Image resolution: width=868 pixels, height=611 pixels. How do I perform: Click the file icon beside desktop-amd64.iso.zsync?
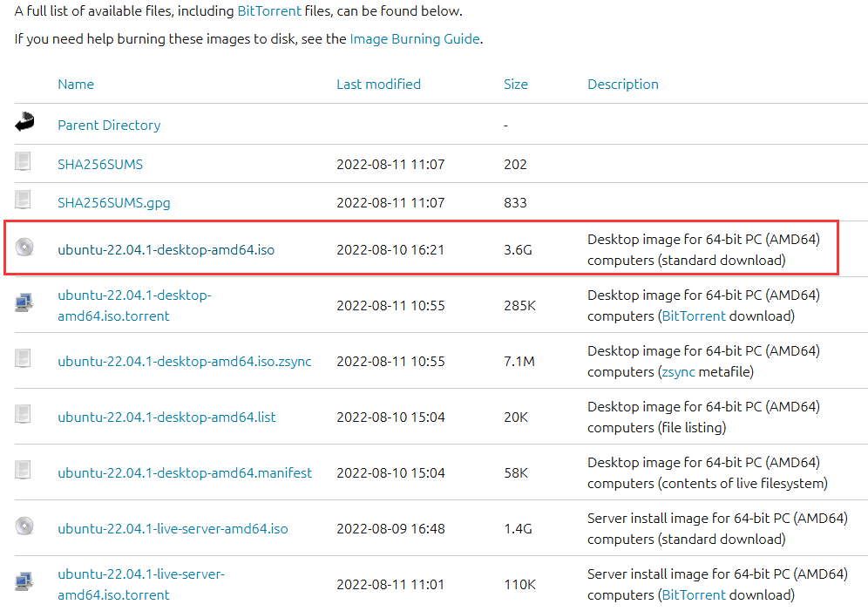23,358
